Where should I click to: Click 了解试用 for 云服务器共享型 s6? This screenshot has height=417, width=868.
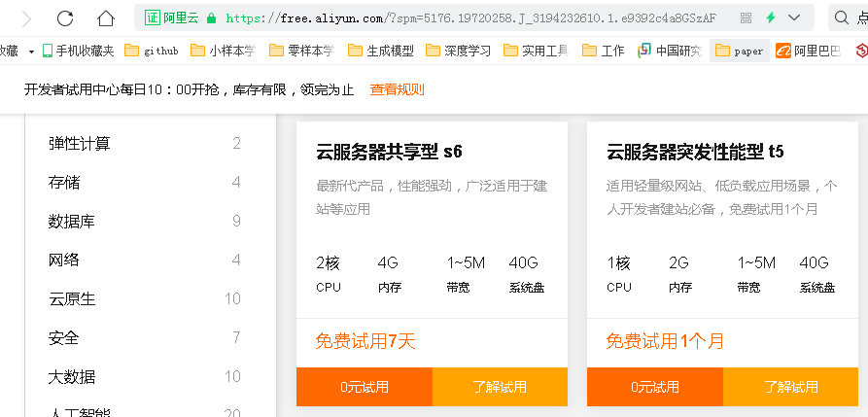[x=500, y=387]
